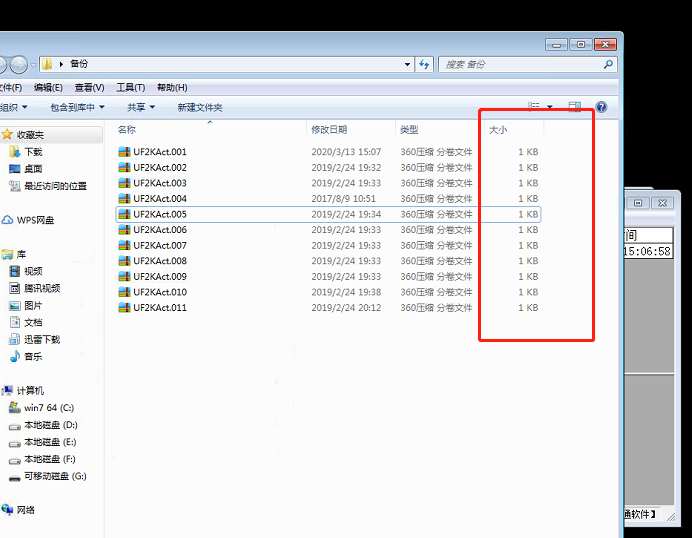Select the UF2KAct.009 file name
Screen dimensions: 692x538
click(x=160, y=276)
